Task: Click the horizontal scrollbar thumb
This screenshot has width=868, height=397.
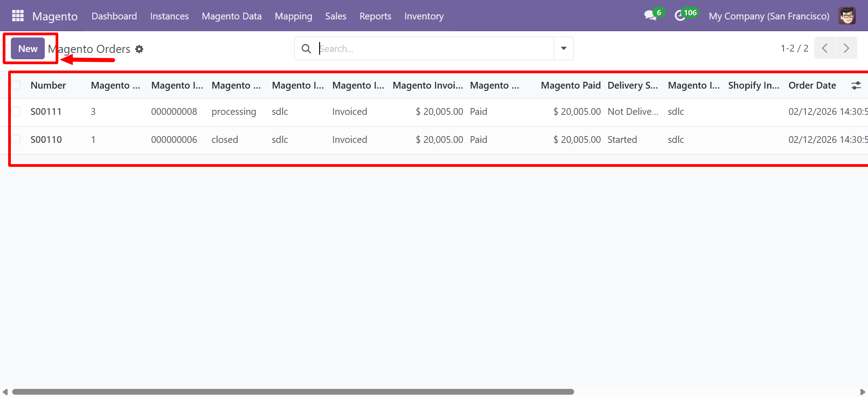Action: point(293,392)
